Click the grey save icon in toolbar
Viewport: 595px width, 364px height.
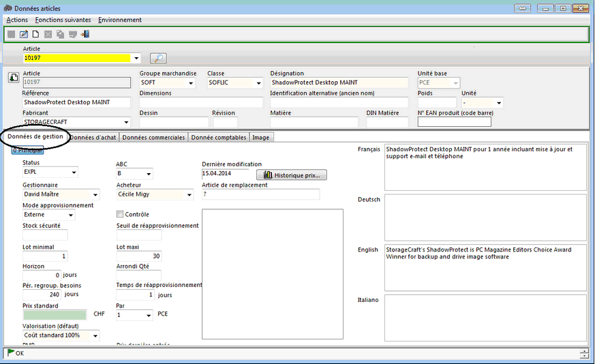(12, 35)
